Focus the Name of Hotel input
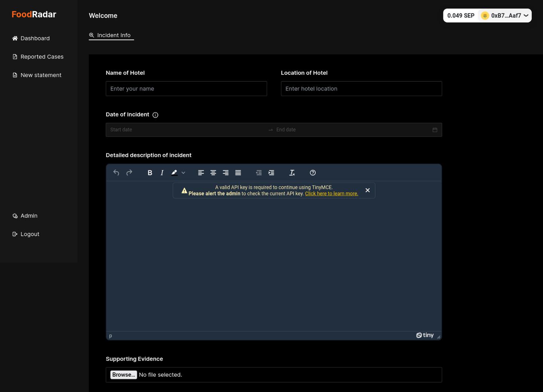Viewport: 543px width, 392px height. pyautogui.click(x=186, y=89)
